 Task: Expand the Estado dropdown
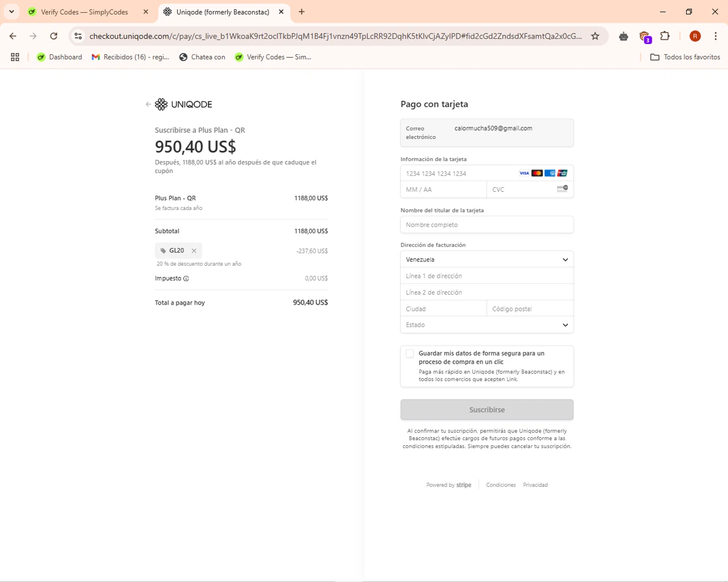tap(487, 325)
